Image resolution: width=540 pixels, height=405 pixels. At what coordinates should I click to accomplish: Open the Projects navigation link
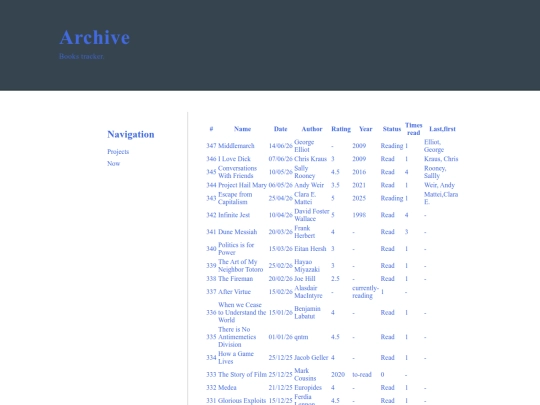point(118,152)
